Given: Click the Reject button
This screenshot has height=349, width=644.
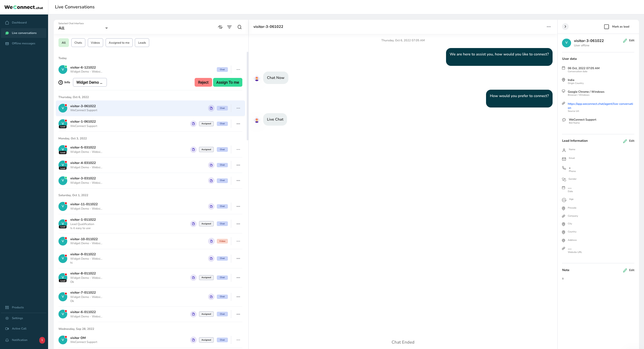Looking at the screenshot, I should (x=203, y=82).
